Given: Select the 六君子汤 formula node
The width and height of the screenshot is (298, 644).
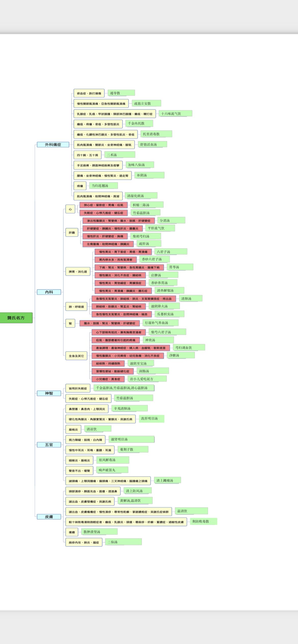Looking at the screenshot, I should pos(171,252).
